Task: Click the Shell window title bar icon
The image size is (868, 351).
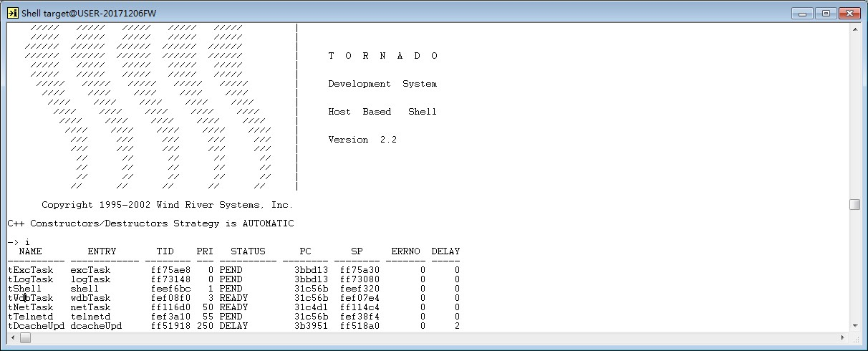Action: click(12, 13)
